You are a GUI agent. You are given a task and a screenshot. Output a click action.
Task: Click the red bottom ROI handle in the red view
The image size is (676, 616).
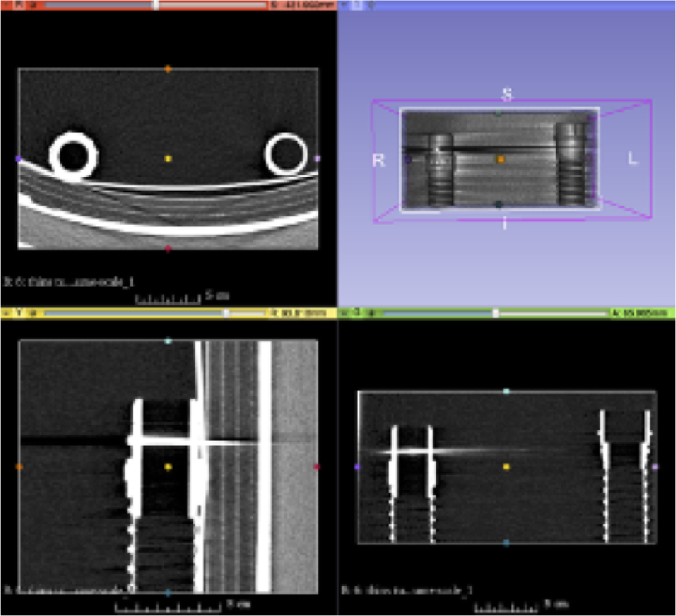167,248
